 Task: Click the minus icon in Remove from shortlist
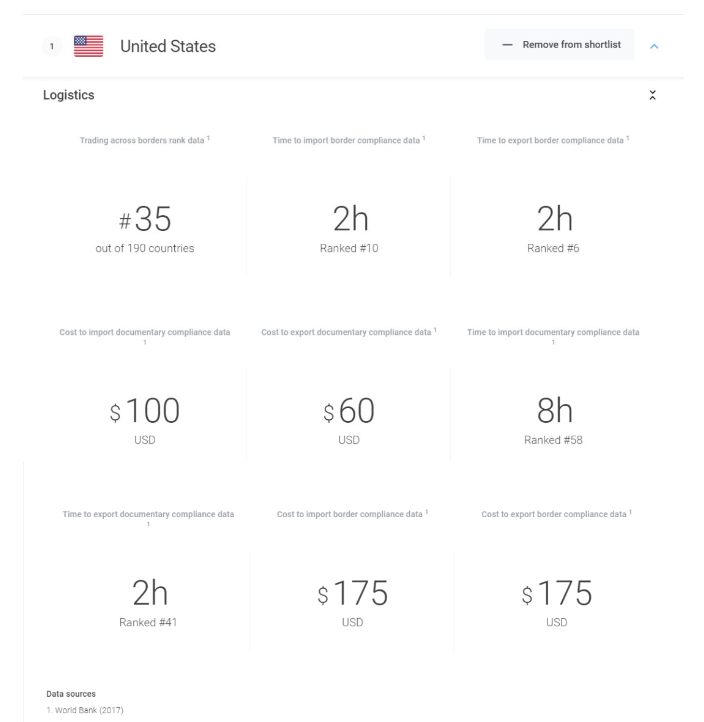coord(507,45)
